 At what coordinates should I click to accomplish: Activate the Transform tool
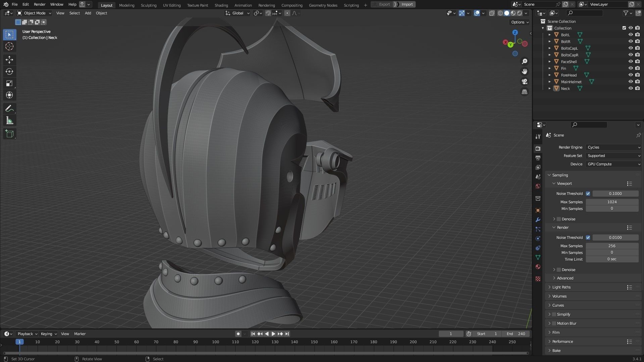[x=9, y=95]
